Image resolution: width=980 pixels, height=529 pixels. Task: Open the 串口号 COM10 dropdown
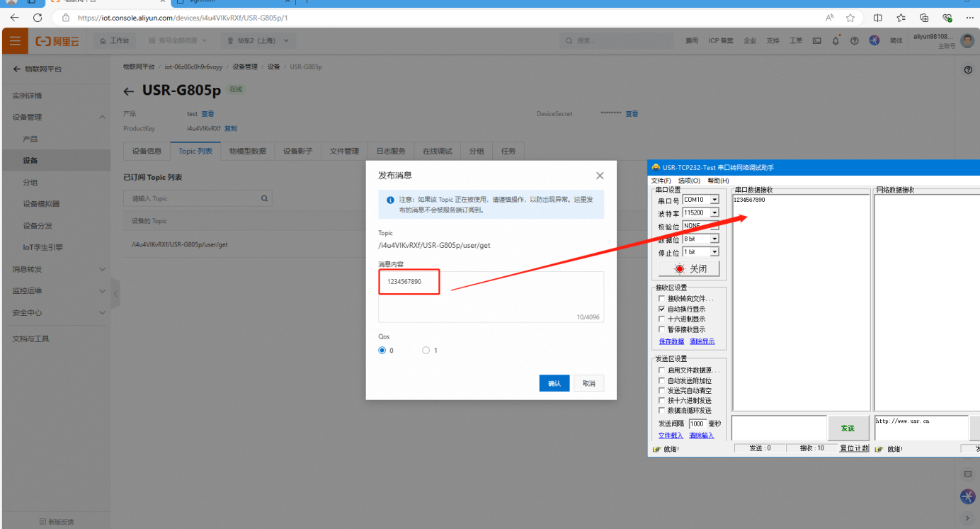714,200
